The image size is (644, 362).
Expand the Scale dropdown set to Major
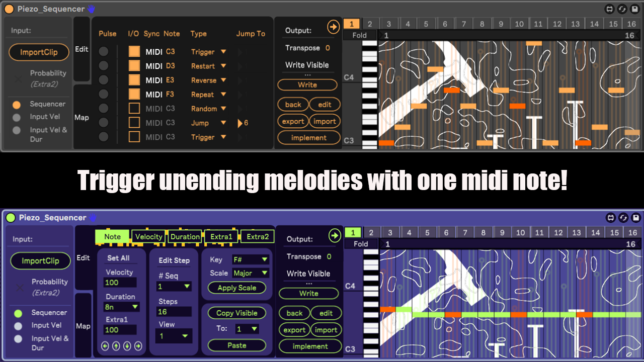pyautogui.click(x=251, y=273)
